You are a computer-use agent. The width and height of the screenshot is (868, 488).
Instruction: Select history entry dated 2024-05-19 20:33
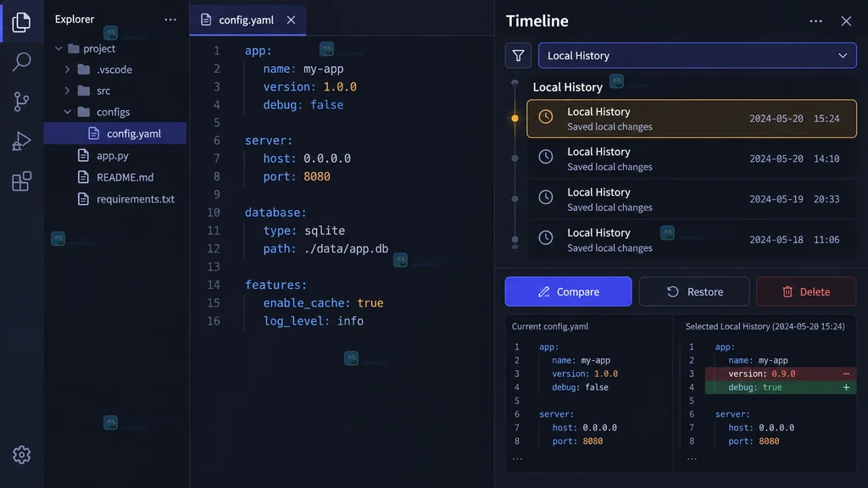692,199
